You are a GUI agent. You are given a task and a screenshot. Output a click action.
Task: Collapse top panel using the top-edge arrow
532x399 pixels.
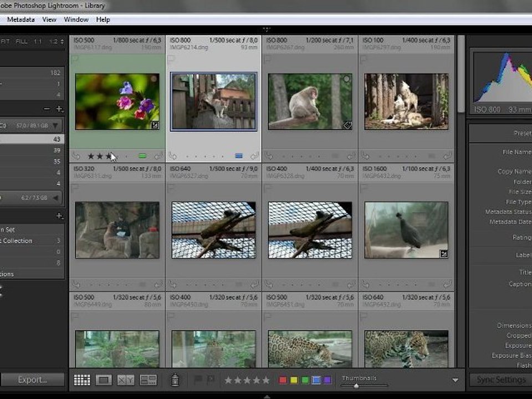266,29
